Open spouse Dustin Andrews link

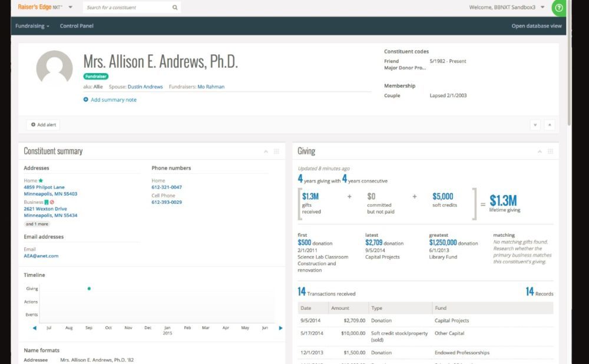coord(145,87)
